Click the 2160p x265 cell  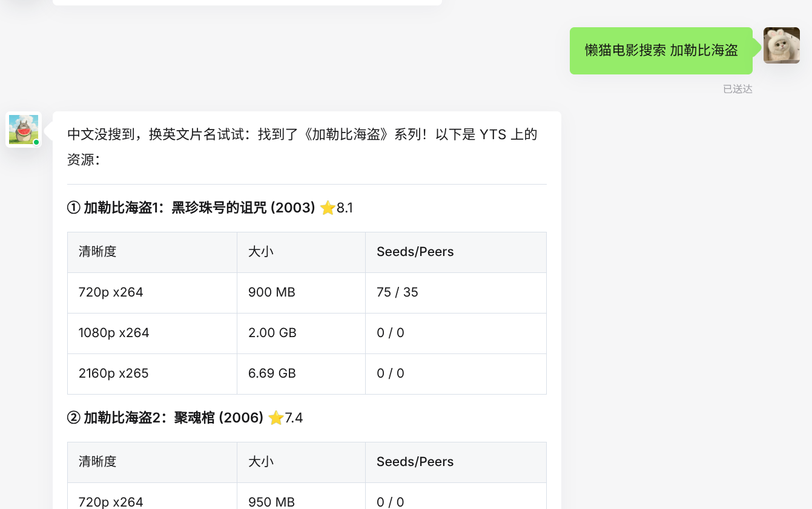[152, 374]
